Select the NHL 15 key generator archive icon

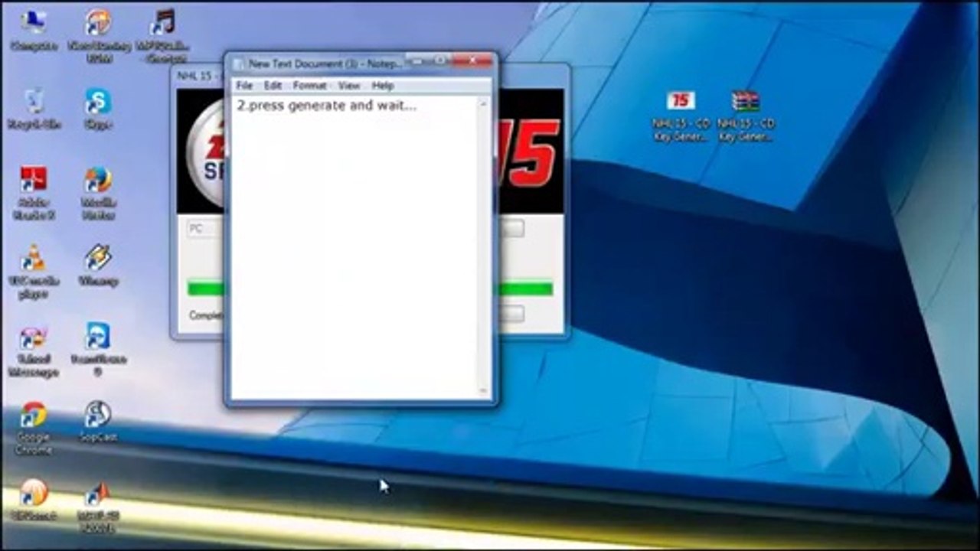coord(745,116)
